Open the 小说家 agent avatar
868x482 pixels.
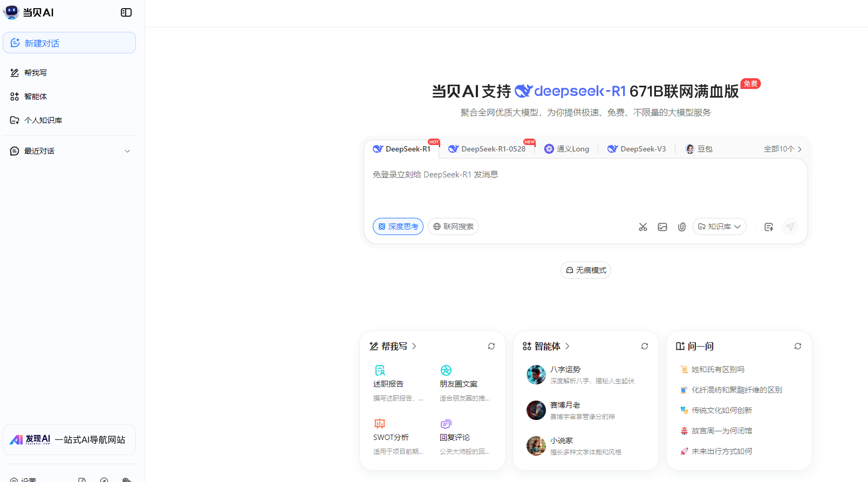pos(536,446)
